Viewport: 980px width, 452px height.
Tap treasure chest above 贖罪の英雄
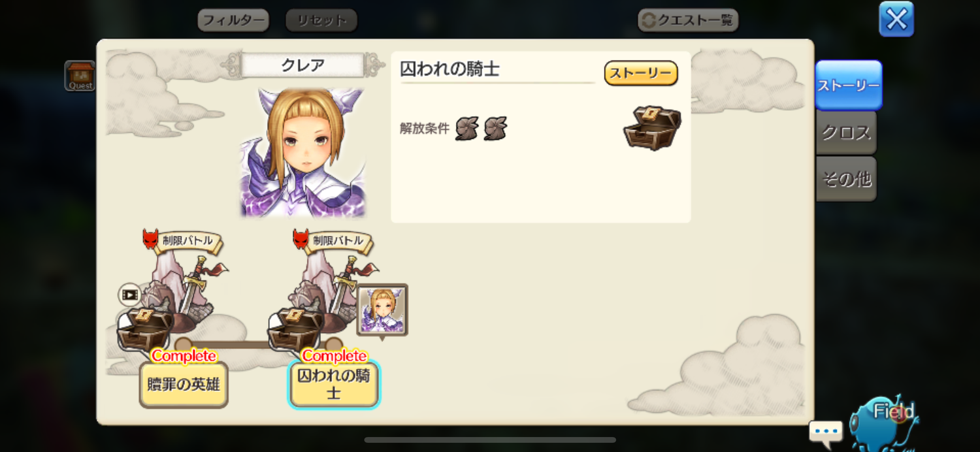tap(145, 329)
